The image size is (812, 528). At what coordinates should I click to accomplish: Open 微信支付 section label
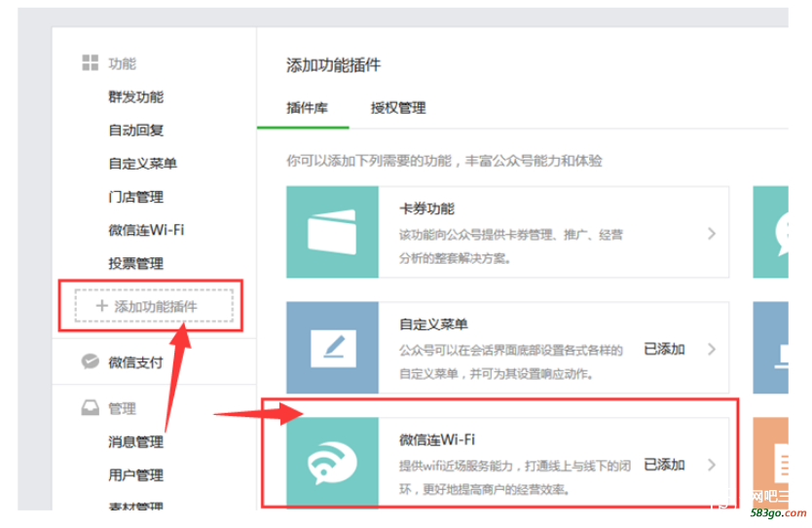[135, 362]
